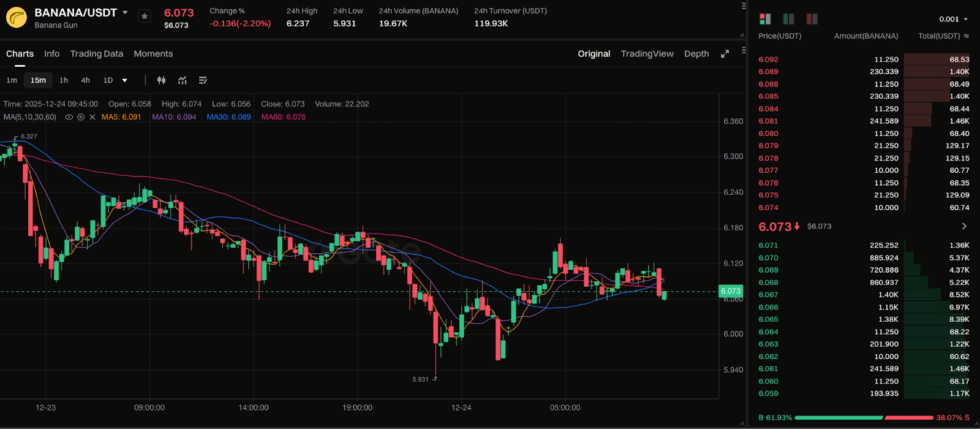Click the Price(USDT) column header
Screen dimensions: 980x429
click(780, 36)
